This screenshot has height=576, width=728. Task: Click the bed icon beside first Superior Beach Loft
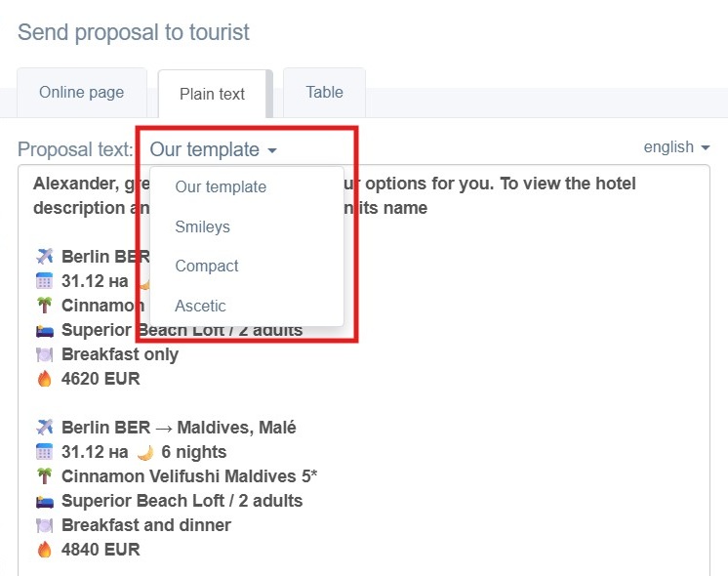[x=45, y=331]
